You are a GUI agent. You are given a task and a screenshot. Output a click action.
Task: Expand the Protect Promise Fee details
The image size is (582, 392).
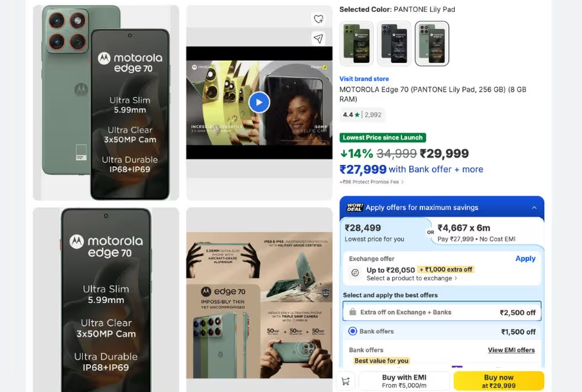(x=372, y=182)
